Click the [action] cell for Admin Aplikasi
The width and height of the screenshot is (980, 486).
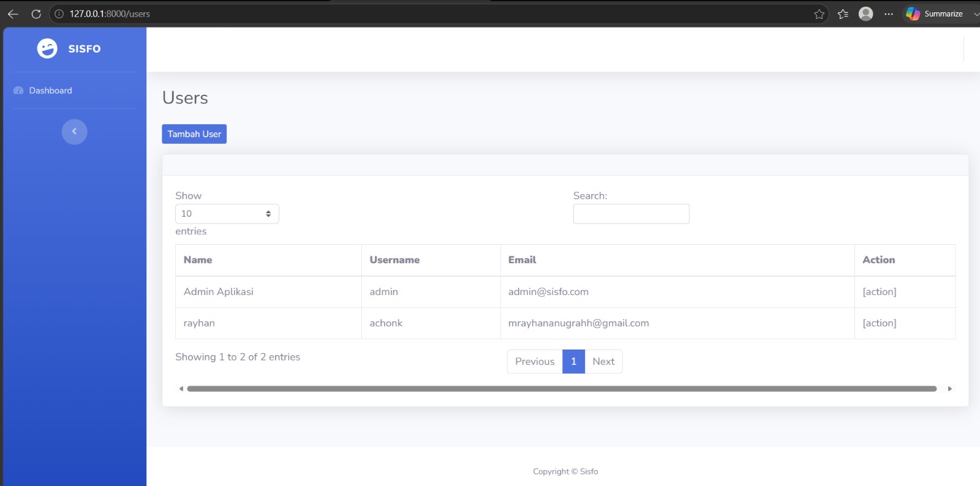[x=905, y=292]
